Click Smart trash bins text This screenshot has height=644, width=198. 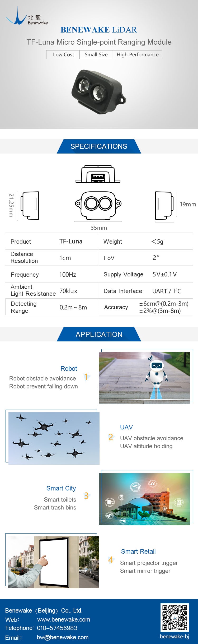(x=55, y=507)
